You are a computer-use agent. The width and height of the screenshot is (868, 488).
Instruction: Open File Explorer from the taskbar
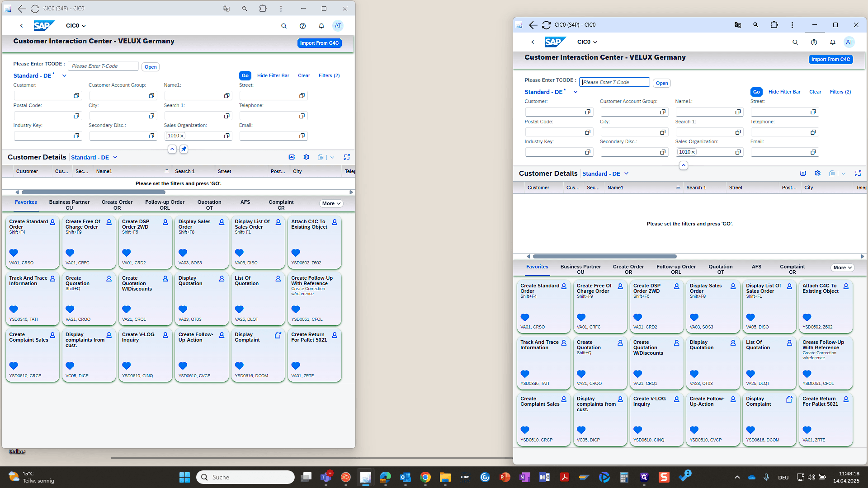445,477
